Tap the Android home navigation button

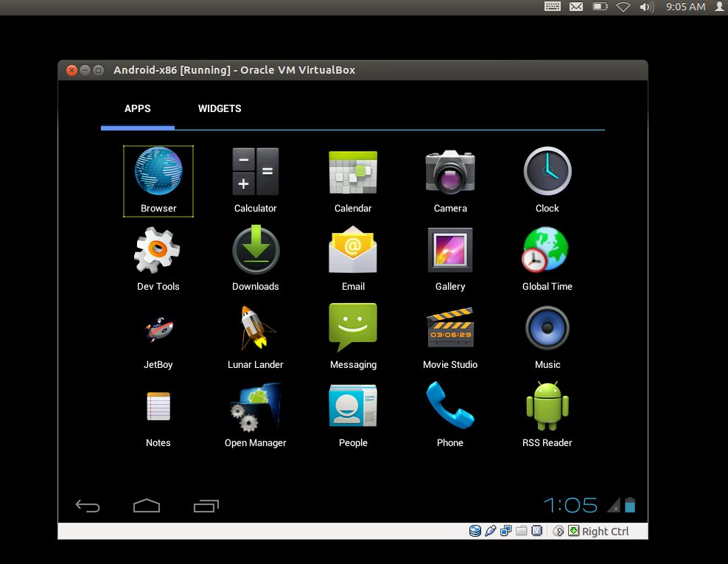tap(147, 506)
